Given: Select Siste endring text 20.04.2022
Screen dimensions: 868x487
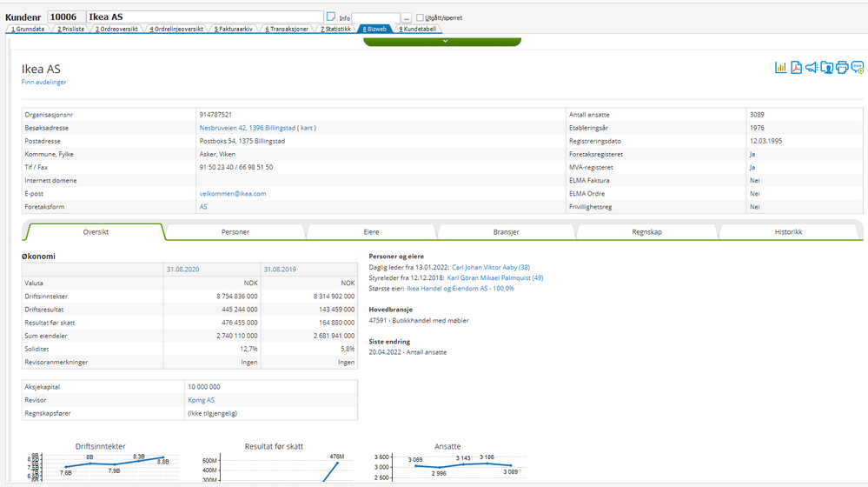Looking at the screenshot, I should [407, 352].
